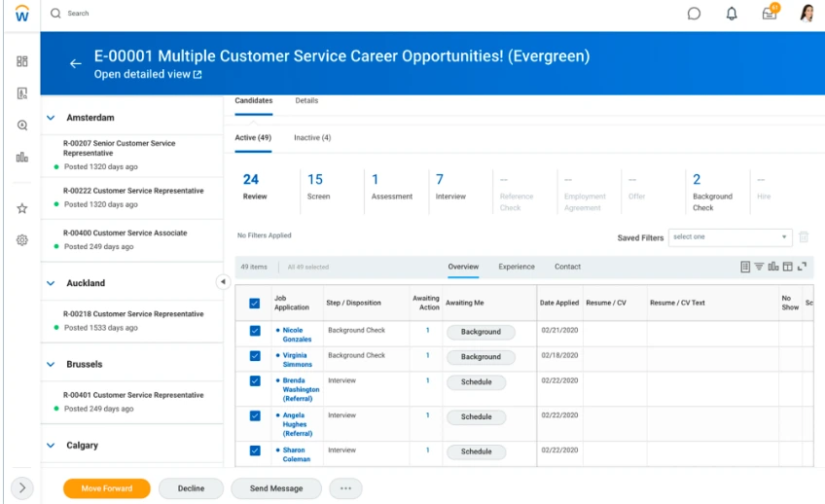Open the Saved Filters dropdown
This screenshot has width=825, height=504.
click(x=731, y=237)
